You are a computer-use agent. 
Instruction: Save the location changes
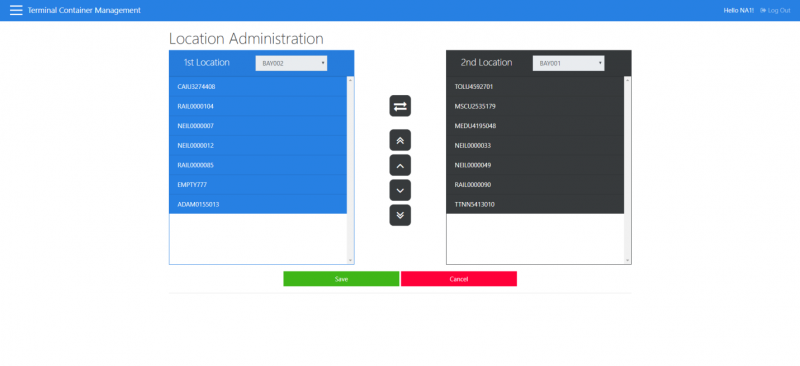pyautogui.click(x=341, y=279)
